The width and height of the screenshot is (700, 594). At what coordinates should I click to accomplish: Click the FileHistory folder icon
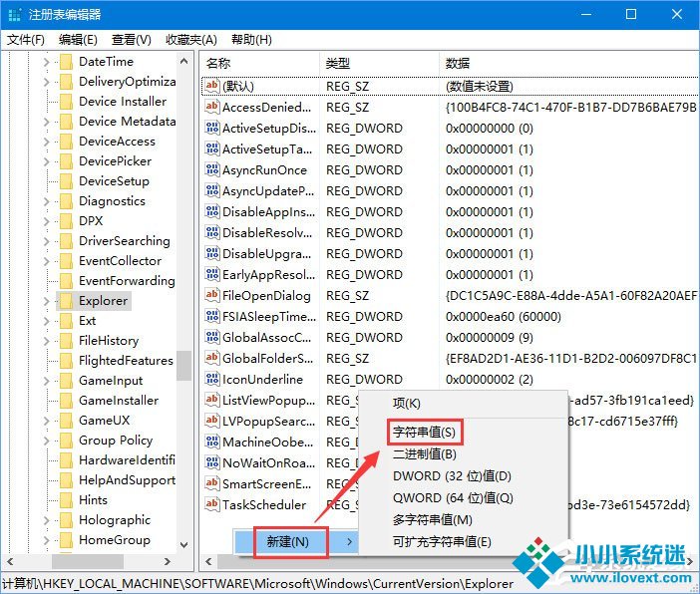66,341
